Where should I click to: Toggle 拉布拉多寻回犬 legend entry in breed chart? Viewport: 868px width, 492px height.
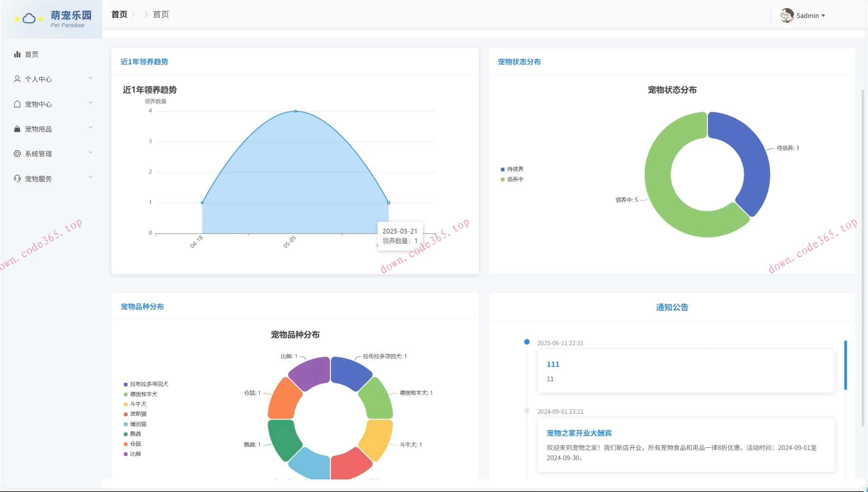point(146,384)
